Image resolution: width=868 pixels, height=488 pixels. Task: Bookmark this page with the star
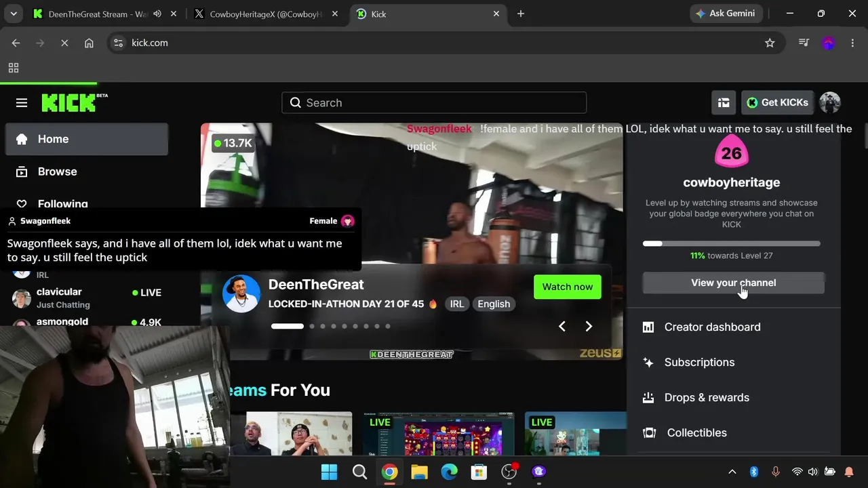[x=770, y=43]
